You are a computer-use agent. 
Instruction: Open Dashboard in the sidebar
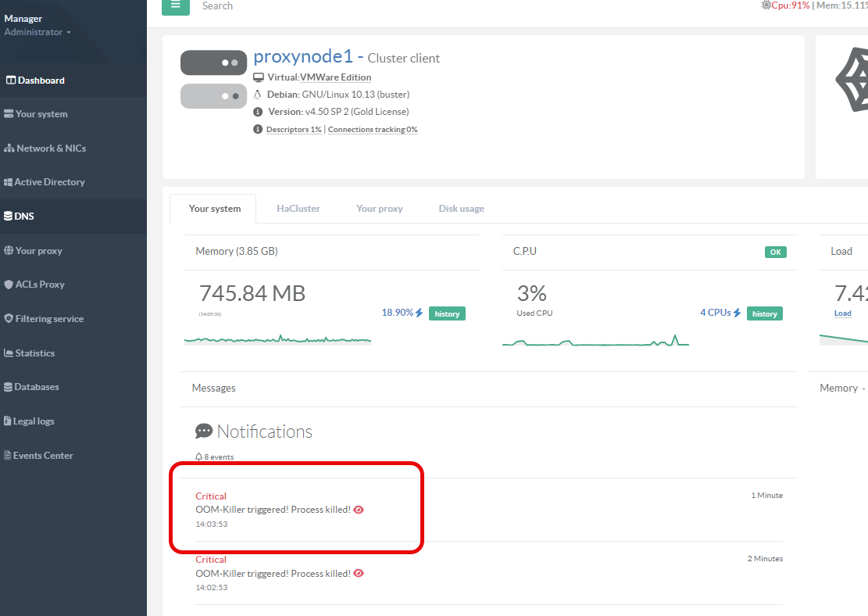click(x=36, y=81)
